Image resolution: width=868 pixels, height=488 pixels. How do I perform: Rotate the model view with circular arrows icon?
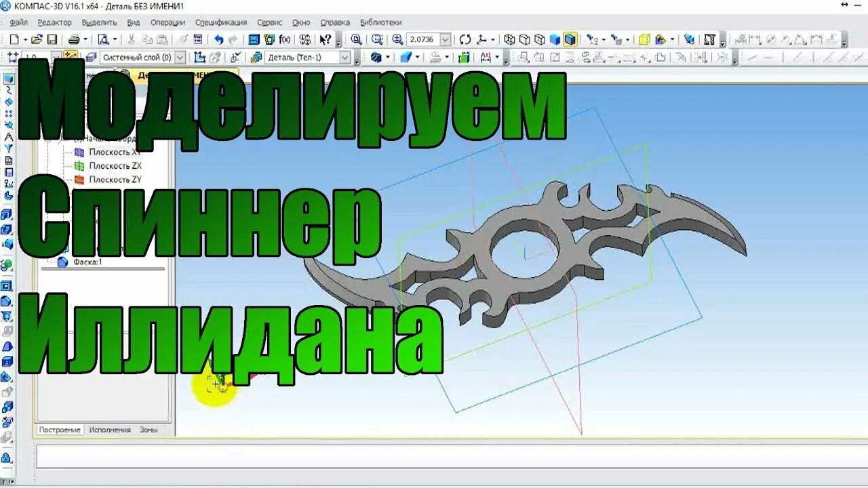pyautogui.click(x=465, y=39)
